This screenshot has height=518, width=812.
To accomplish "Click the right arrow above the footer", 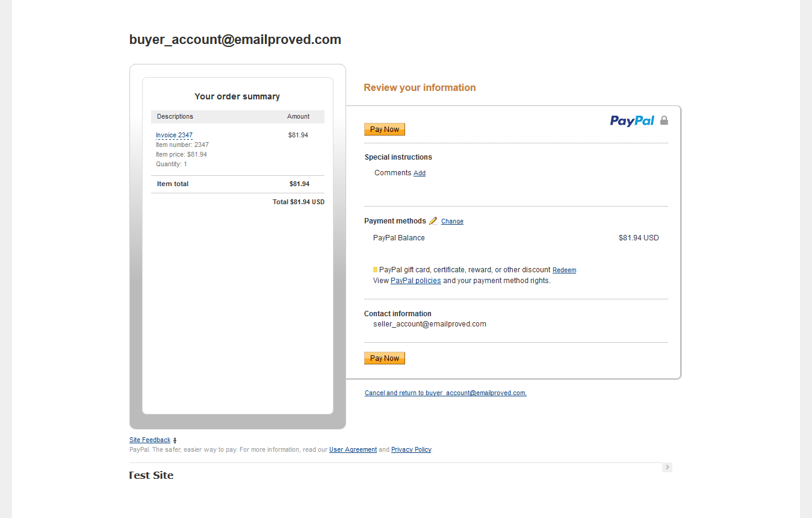I will click(x=667, y=467).
